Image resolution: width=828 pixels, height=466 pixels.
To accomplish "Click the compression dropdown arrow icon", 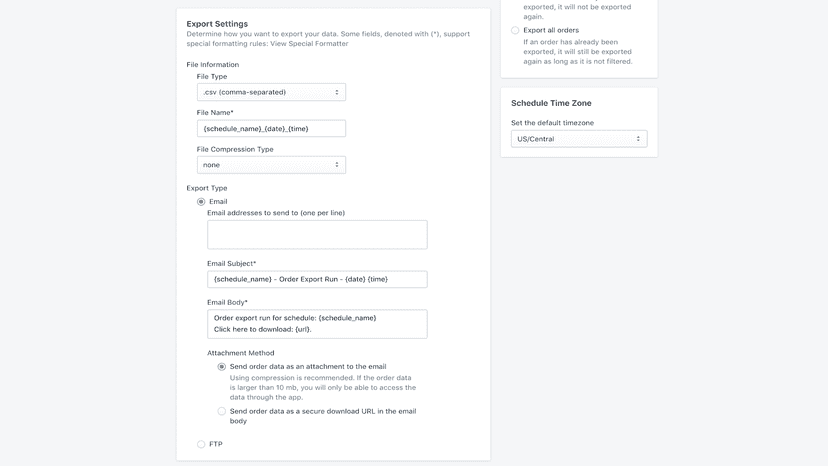I will pyautogui.click(x=336, y=165).
